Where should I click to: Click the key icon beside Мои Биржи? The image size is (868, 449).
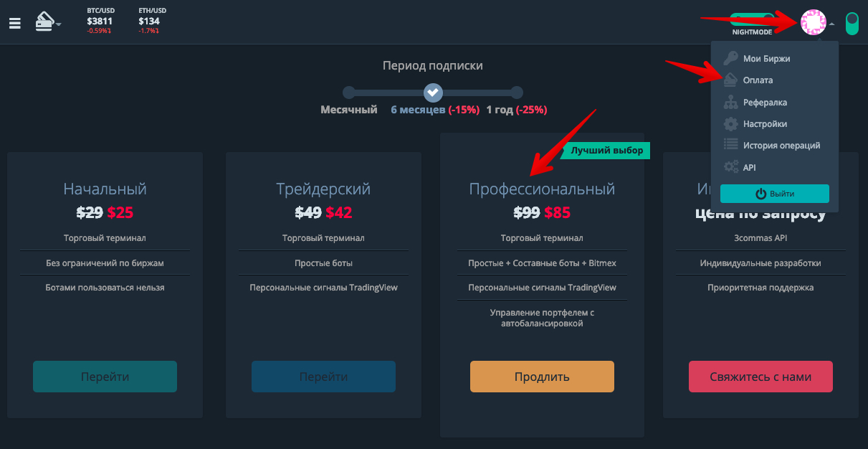(x=730, y=59)
